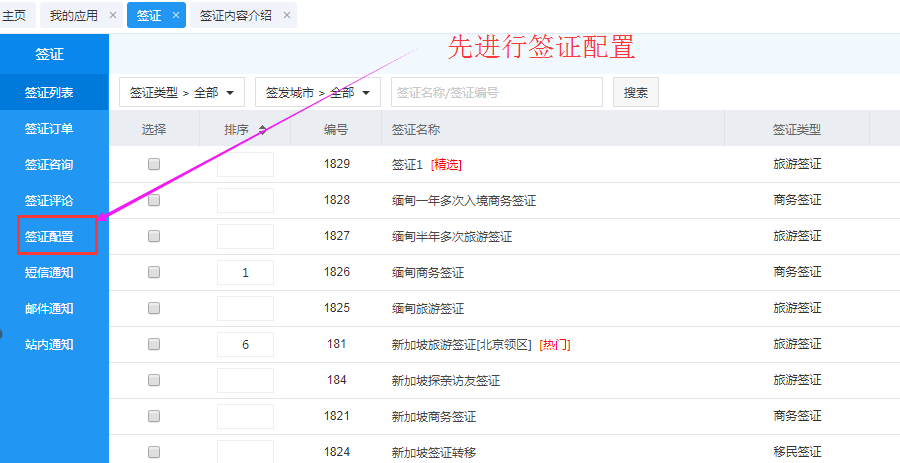Check the box for 新加坡探亲访友签证
900x463 pixels.
(154, 380)
